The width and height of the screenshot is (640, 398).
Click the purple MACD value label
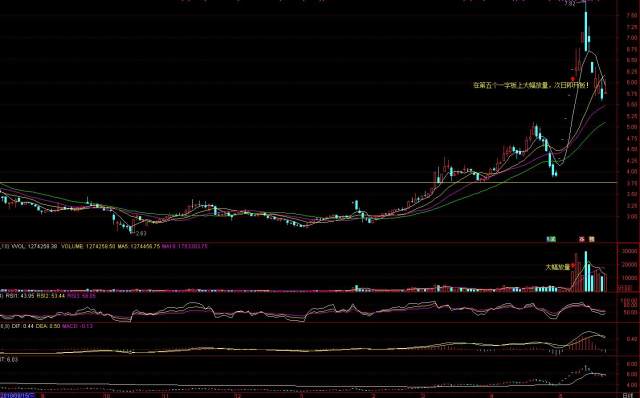(x=78, y=326)
